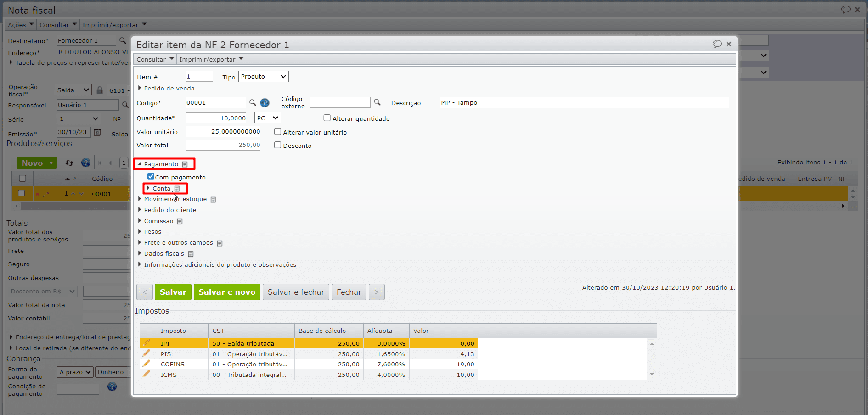Expand the Pedido do cliente section
Image resolution: width=868 pixels, height=415 pixels.
[x=140, y=210]
